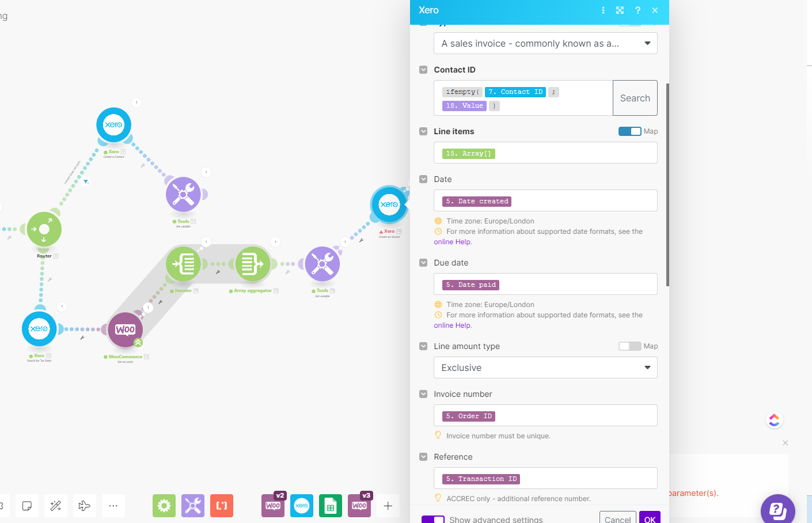Toggle the Contact ID field checkbox
The height and width of the screenshot is (523, 812).
click(423, 70)
